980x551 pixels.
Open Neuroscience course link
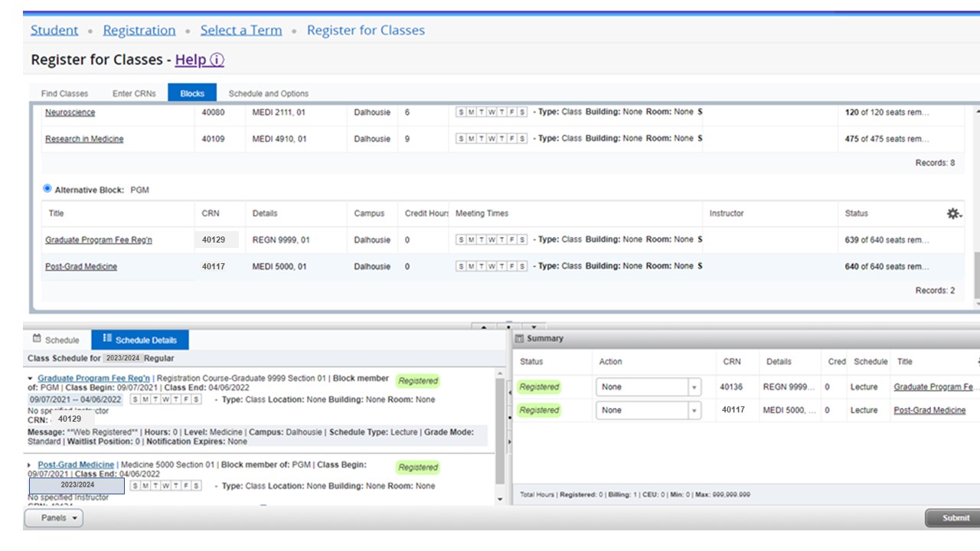(x=70, y=112)
